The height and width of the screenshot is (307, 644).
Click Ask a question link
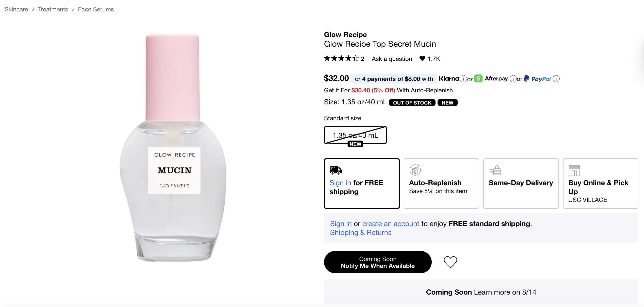point(392,59)
